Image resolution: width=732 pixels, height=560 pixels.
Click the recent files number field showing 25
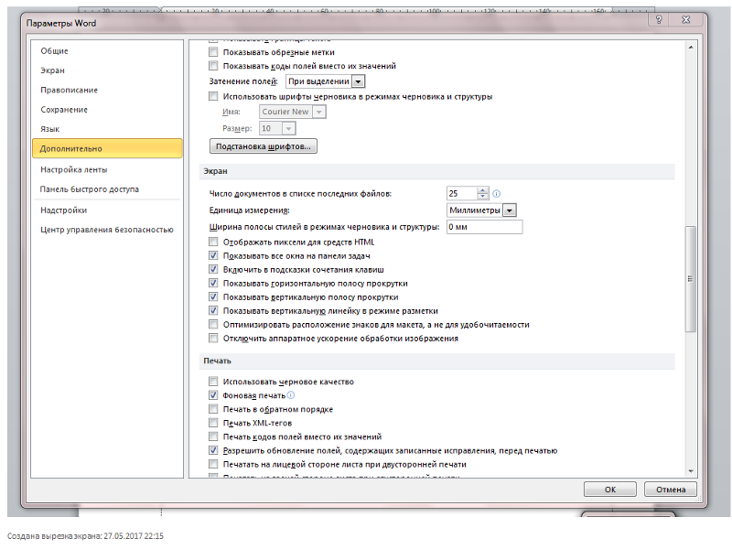tap(462, 193)
